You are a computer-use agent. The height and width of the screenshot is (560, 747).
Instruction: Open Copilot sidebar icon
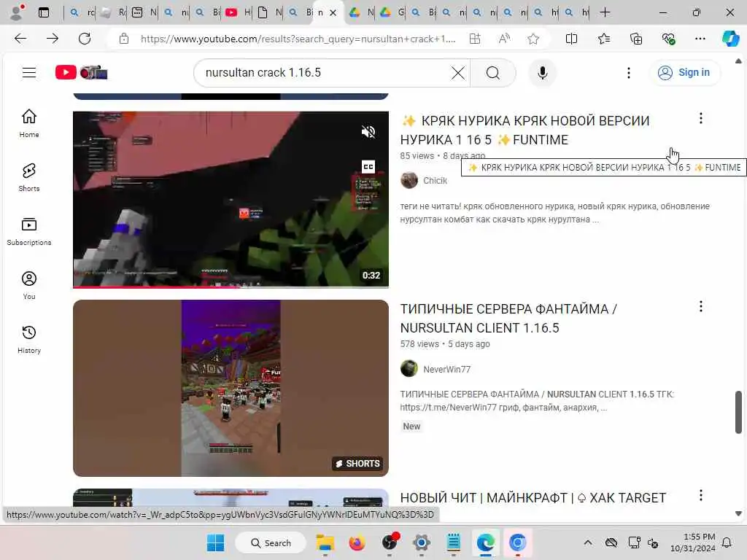click(730, 39)
